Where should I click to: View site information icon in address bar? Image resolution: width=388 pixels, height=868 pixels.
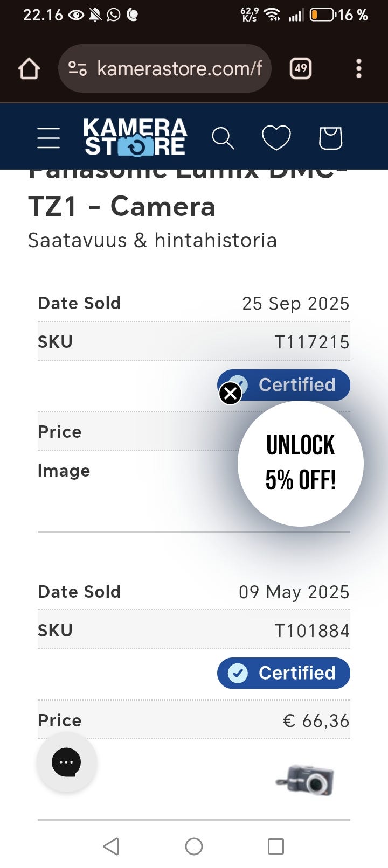(x=78, y=69)
